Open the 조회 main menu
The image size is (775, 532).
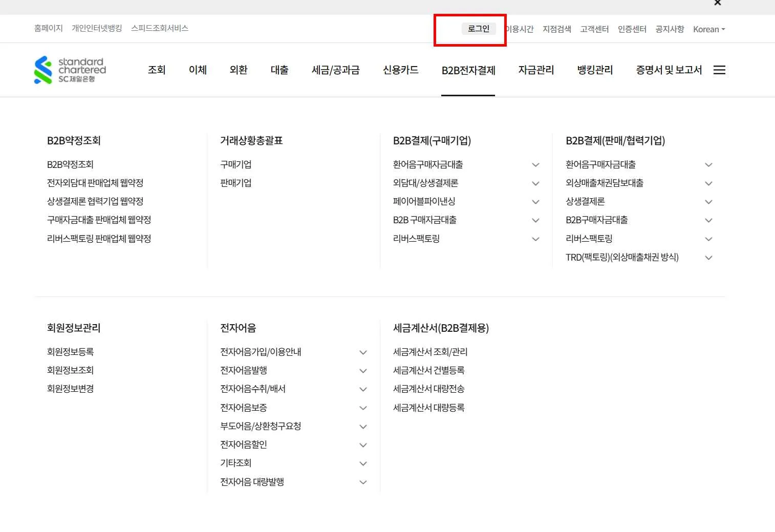(157, 70)
